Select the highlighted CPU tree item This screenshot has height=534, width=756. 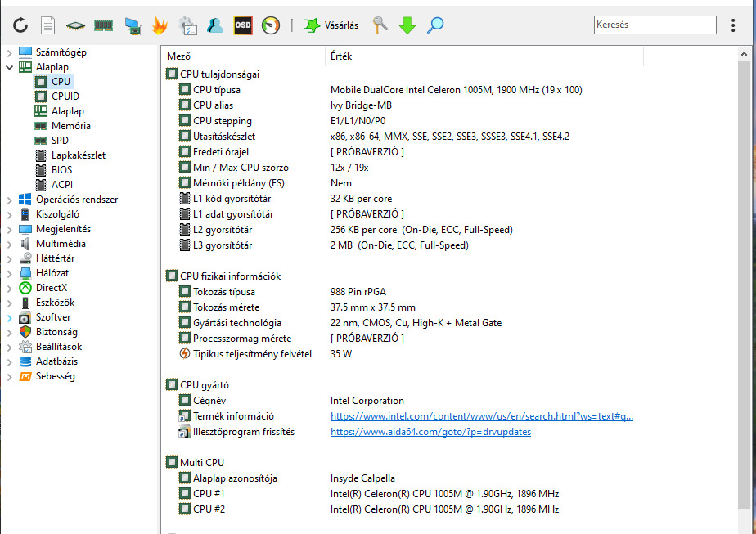61,82
